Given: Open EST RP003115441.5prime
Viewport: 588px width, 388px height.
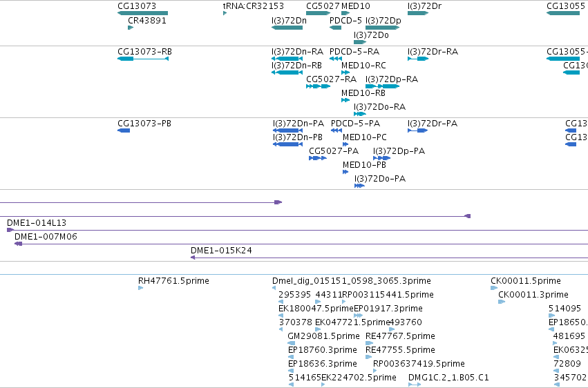Looking at the screenshot, I should (x=344, y=302).
